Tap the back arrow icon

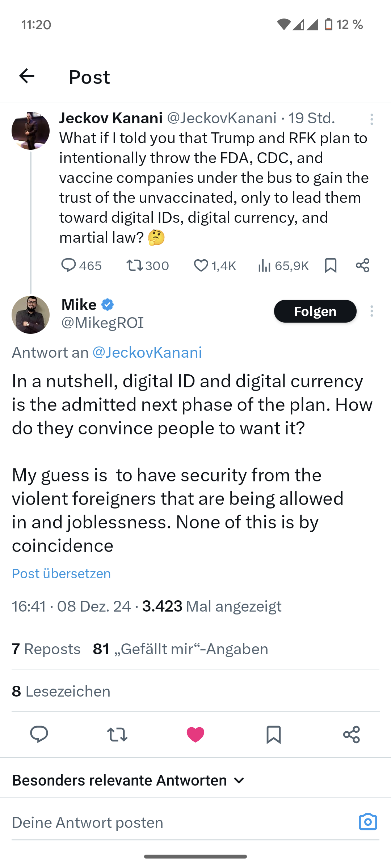click(27, 76)
